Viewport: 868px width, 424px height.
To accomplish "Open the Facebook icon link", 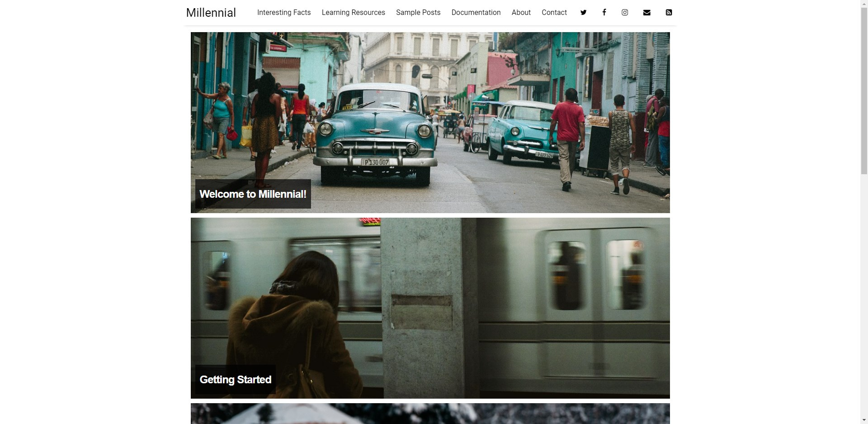I will tap(604, 13).
